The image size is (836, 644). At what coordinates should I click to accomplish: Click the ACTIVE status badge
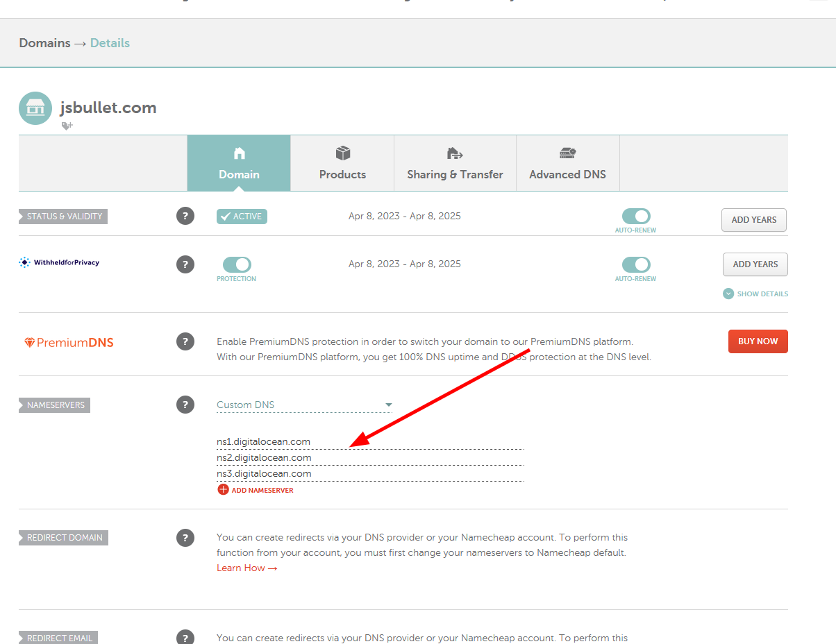[242, 216]
